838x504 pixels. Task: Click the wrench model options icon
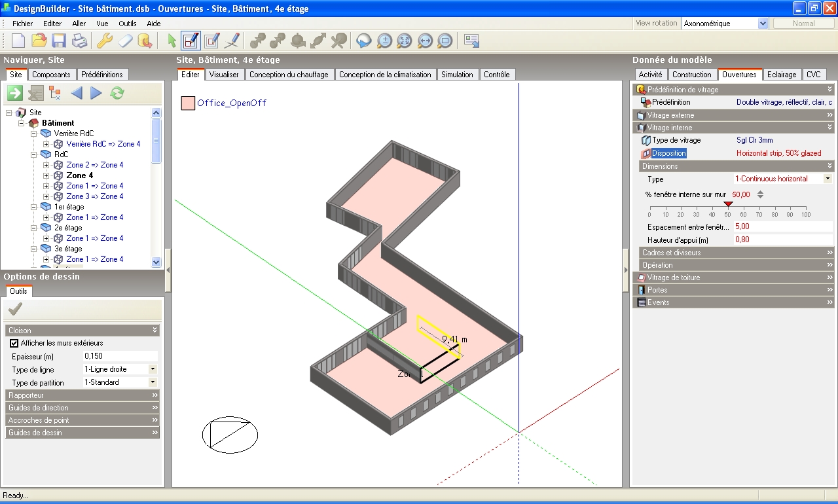(105, 41)
